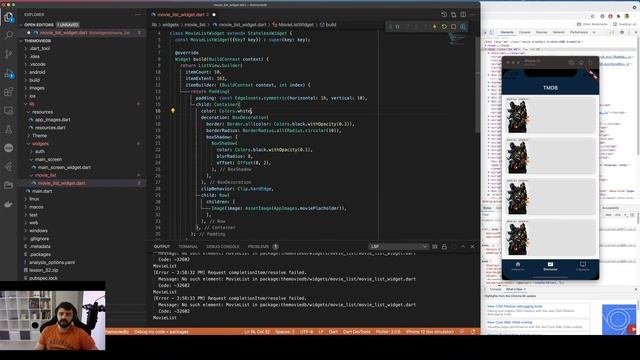The width and height of the screenshot is (640, 360).
Task: Trigger Flutter hot reload lightning icon
Action: (434, 27)
